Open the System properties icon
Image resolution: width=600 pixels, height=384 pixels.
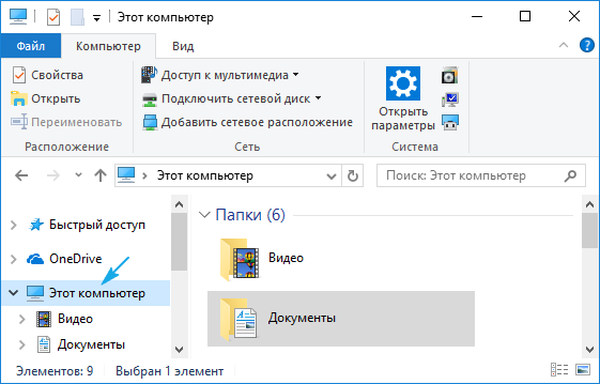pyautogui.click(x=450, y=99)
